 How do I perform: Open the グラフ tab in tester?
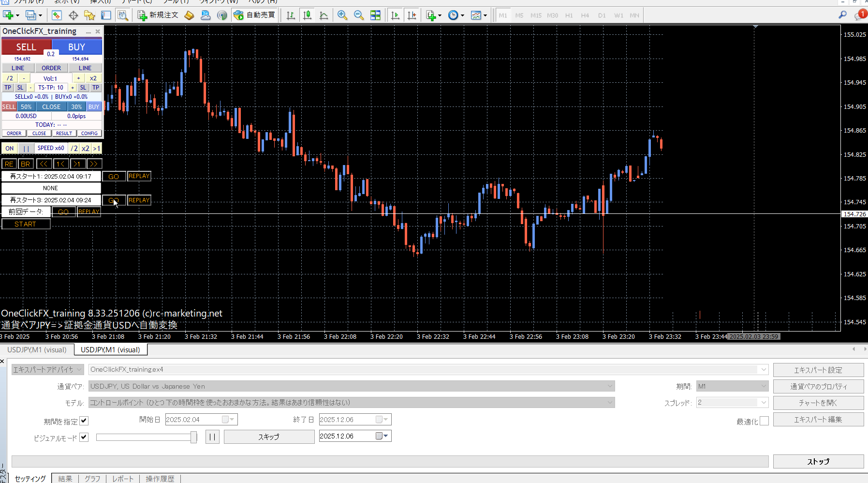coord(92,479)
